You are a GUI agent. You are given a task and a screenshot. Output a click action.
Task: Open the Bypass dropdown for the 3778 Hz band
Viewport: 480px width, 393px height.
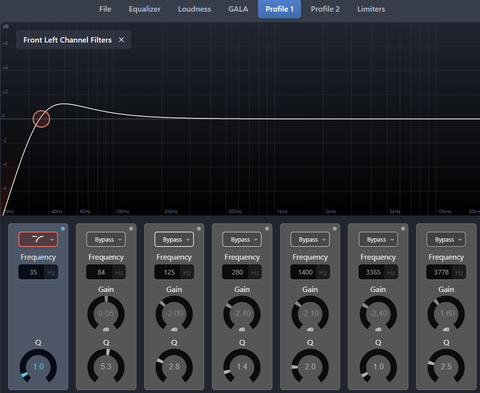(446, 239)
